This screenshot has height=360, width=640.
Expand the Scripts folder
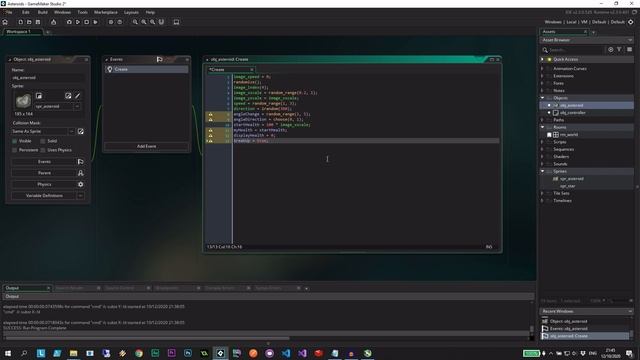542,142
